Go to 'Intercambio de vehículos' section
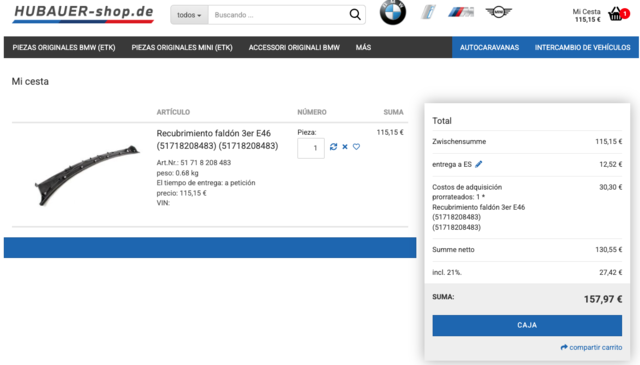The image size is (640, 365). pos(582,47)
